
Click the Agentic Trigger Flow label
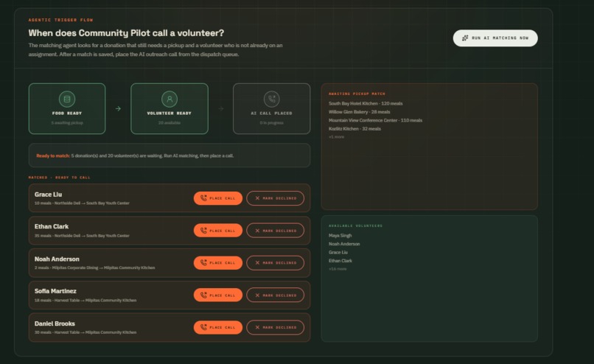click(x=60, y=20)
